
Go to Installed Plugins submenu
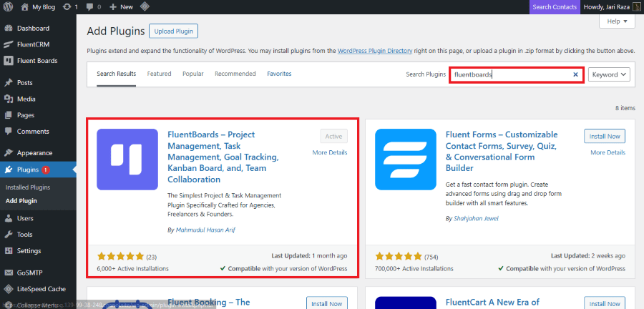pos(28,187)
